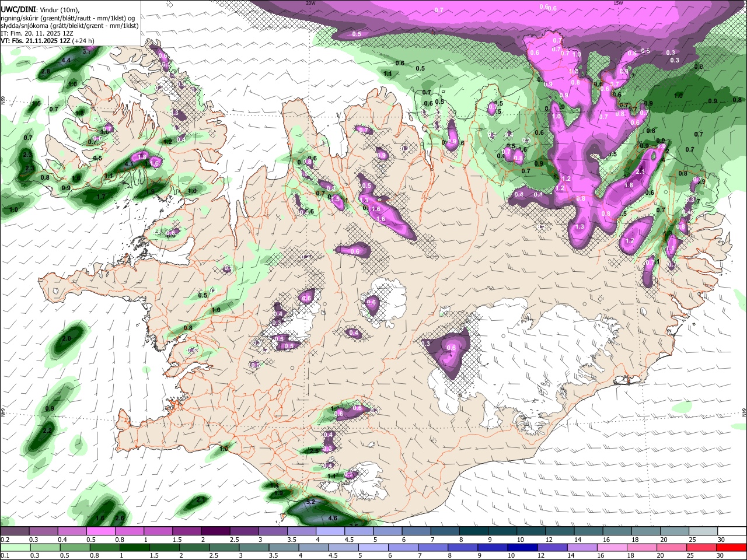Screen dimensions: 747x560
Task: Click the 'IT: Fim. 20. 11. 2025 12Z' line
Action: 37,33
